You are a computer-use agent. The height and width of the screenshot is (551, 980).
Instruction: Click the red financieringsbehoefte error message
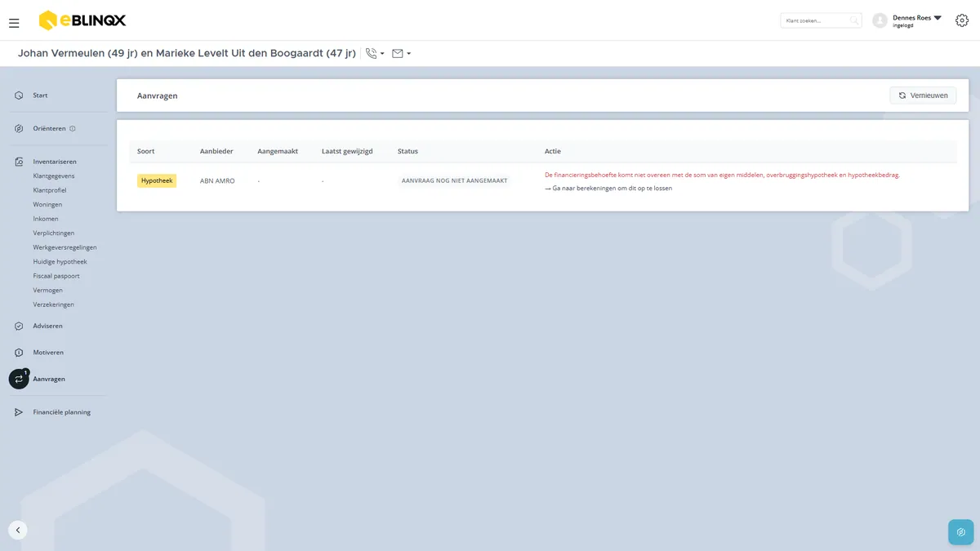tap(722, 175)
